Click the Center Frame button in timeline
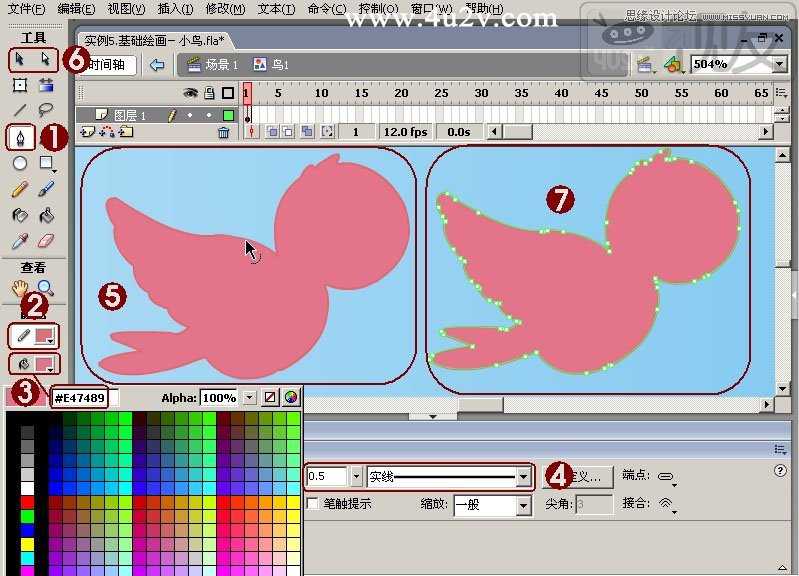 251,132
